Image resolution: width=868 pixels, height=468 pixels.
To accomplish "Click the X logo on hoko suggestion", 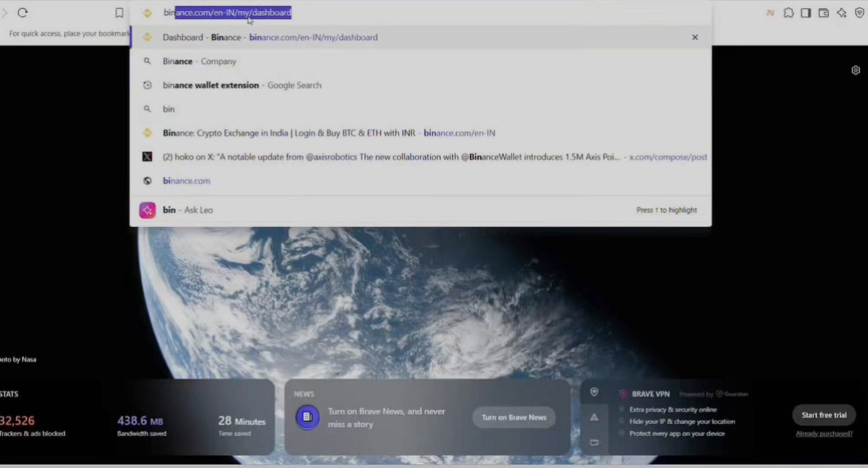I will [x=147, y=156].
